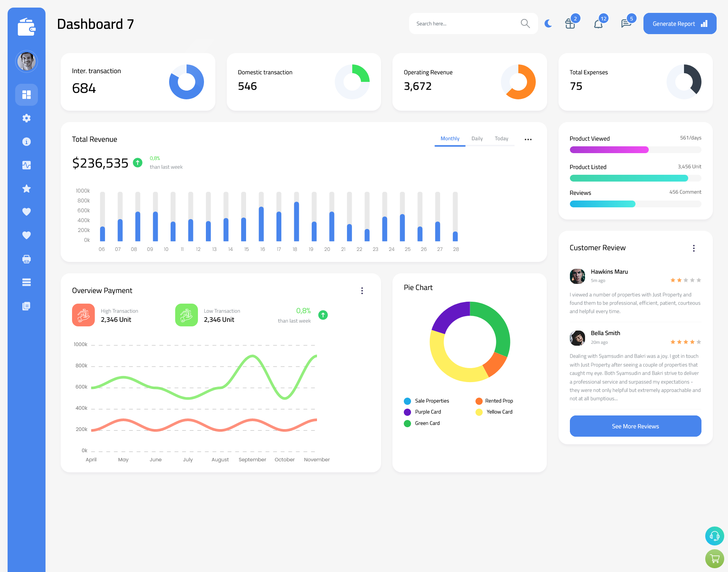Switch to Daily revenue view tab
The height and width of the screenshot is (572, 728).
click(x=477, y=139)
